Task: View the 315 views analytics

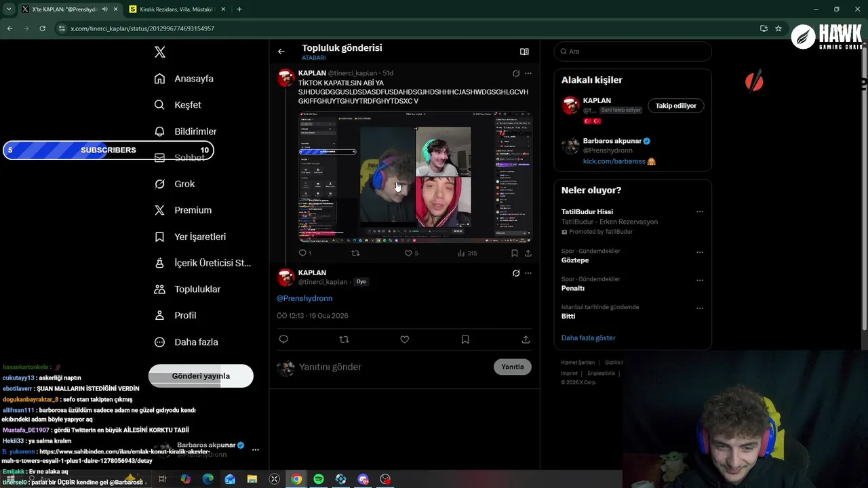Action: tap(467, 253)
